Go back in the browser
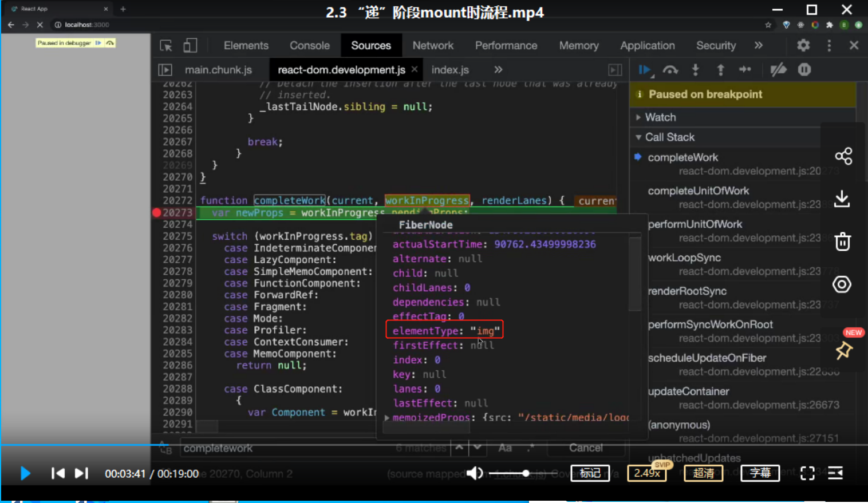 [x=11, y=25]
